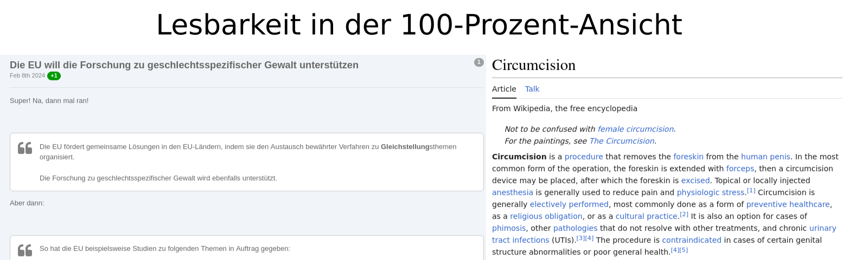
Task: Click the excised link
Action: tap(695, 180)
